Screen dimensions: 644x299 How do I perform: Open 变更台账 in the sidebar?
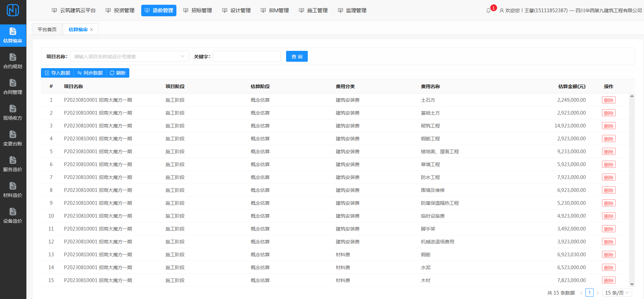coord(13,139)
